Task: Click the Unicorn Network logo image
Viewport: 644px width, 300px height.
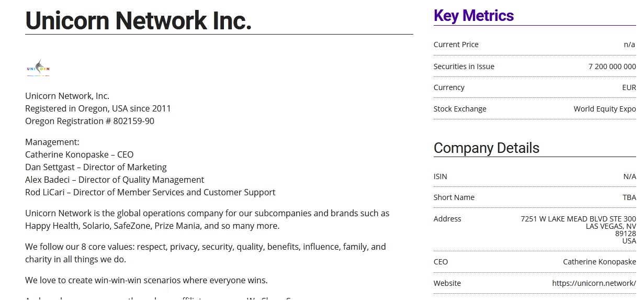Action: (38, 68)
